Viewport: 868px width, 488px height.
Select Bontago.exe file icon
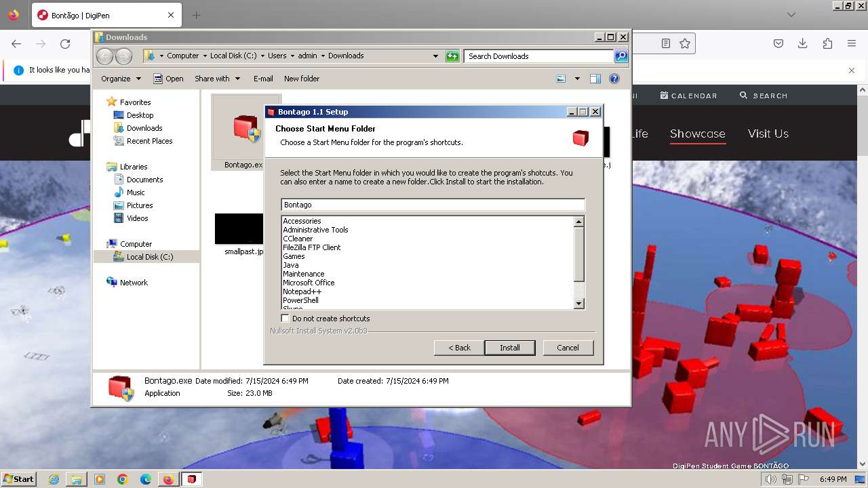pyautogui.click(x=245, y=133)
